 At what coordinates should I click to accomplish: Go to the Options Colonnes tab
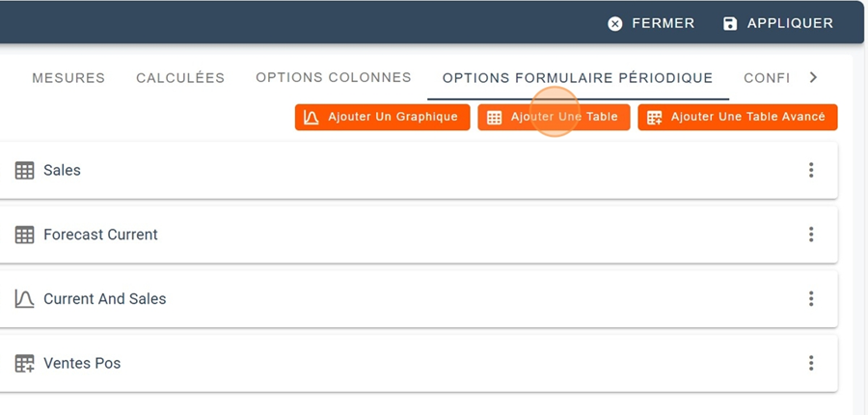point(334,78)
